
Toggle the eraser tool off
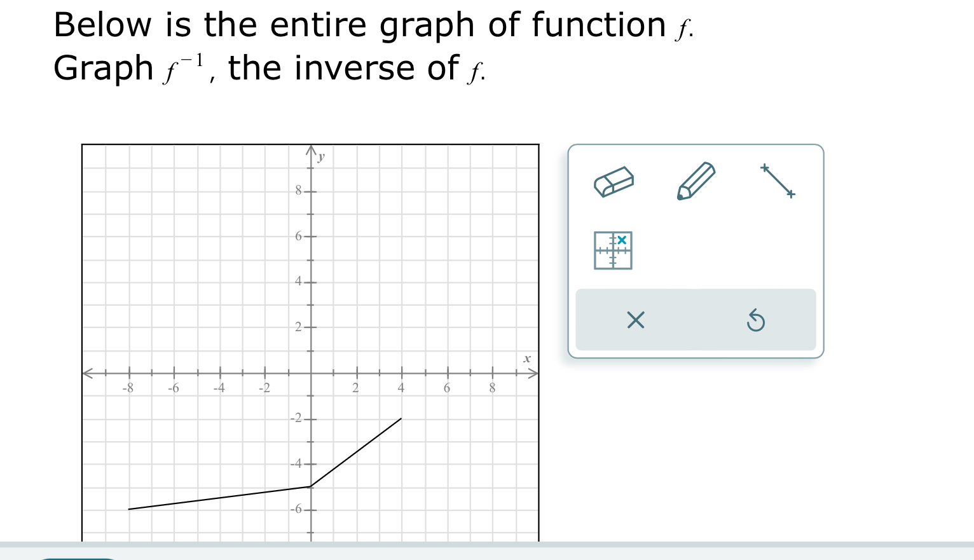point(614,181)
